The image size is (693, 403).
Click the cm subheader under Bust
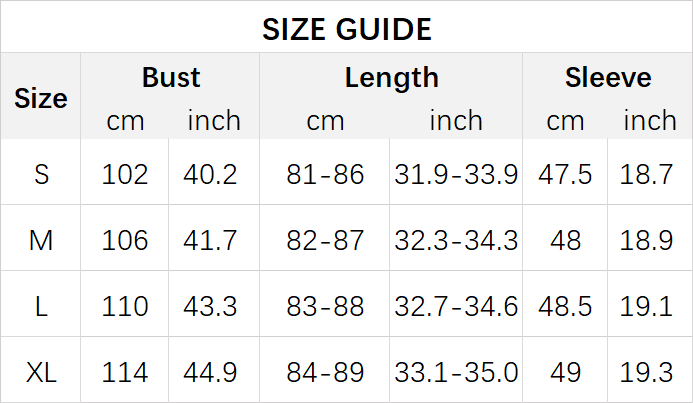tap(125, 121)
